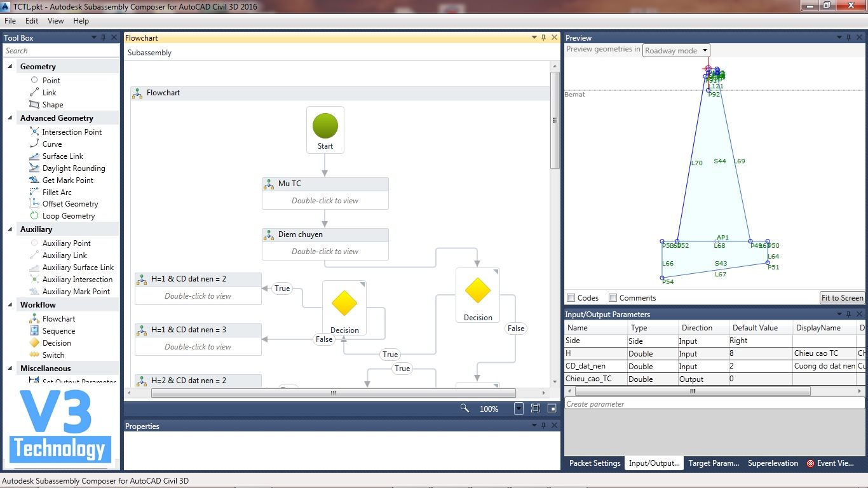
Task: Open the zoom percentage dropdown
Action: (519, 409)
